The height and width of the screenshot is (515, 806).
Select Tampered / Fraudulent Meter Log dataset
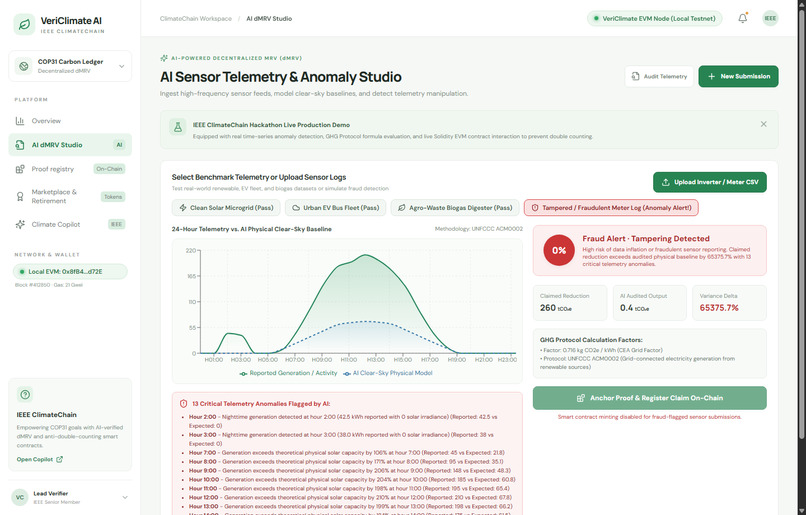611,208
